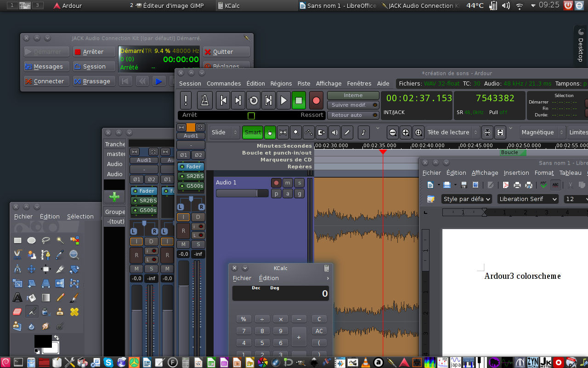Image resolution: width=588 pixels, height=368 pixels.
Task: Toggle Smart mode in Ardour toolbar
Action: pos(253,132)
